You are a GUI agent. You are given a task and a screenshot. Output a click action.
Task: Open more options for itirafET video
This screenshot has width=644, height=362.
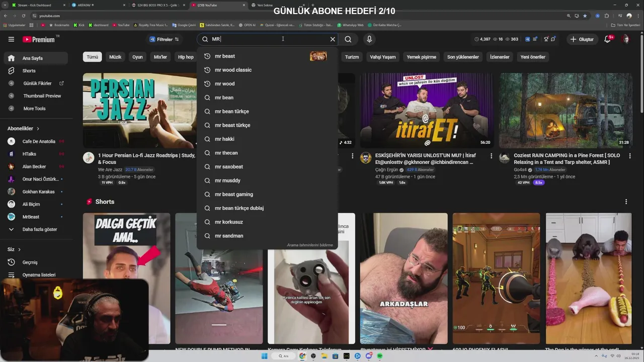491,156
